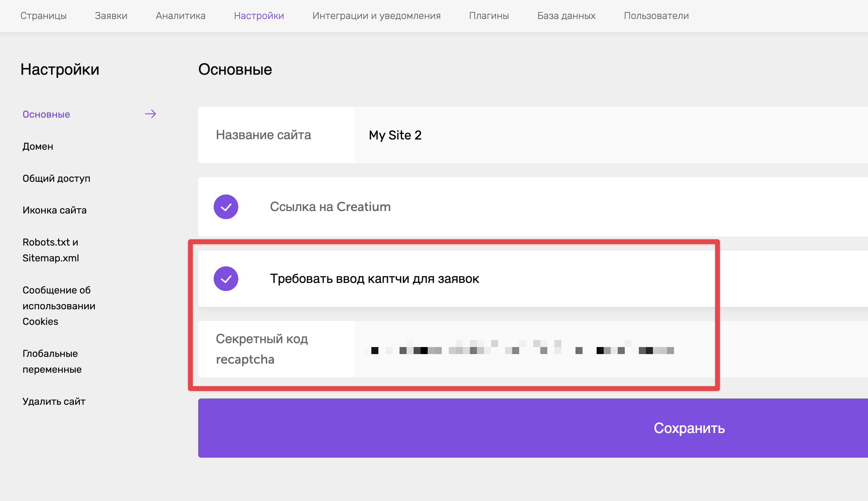Click the arrow icon next to Основные

[x=150, y=114]
